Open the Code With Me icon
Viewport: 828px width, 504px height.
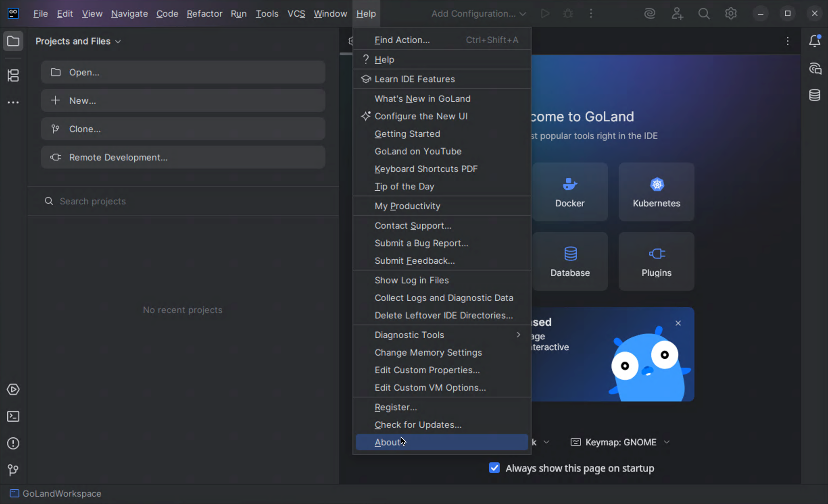click(677, 14)
